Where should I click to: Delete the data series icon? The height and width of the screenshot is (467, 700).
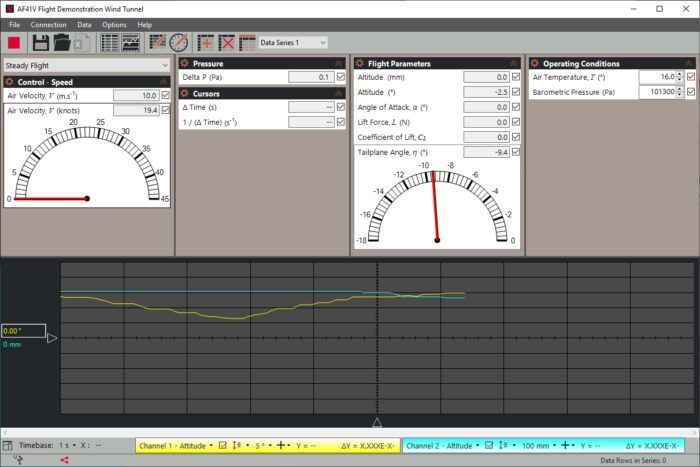[x=227, y=43]
